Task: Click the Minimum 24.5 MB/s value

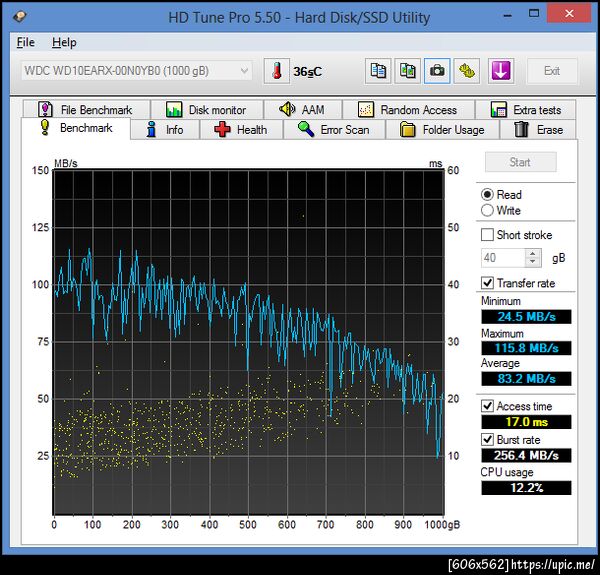Action: [x=526, y=317]
